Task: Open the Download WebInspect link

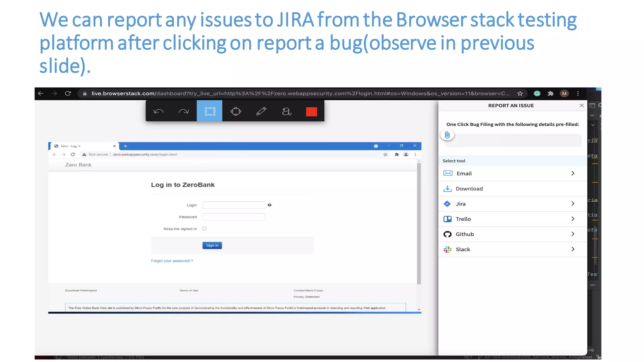Action: (81, 290)
